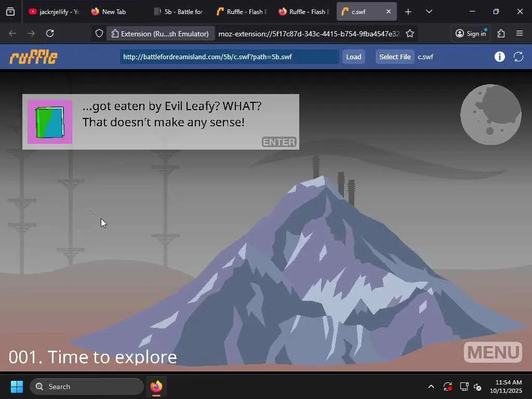Click the Ruffle logo

pyautogui.click(x=34, y=57)
